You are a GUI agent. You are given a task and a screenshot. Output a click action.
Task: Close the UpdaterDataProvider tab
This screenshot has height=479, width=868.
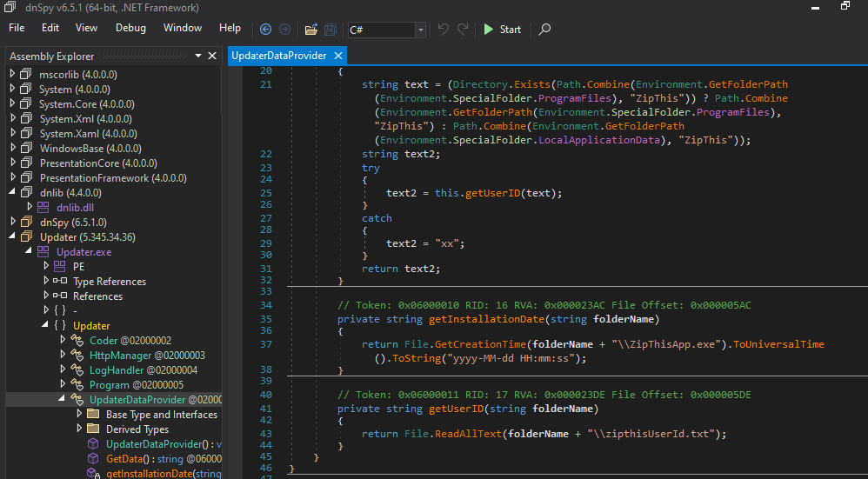point(338,56)
